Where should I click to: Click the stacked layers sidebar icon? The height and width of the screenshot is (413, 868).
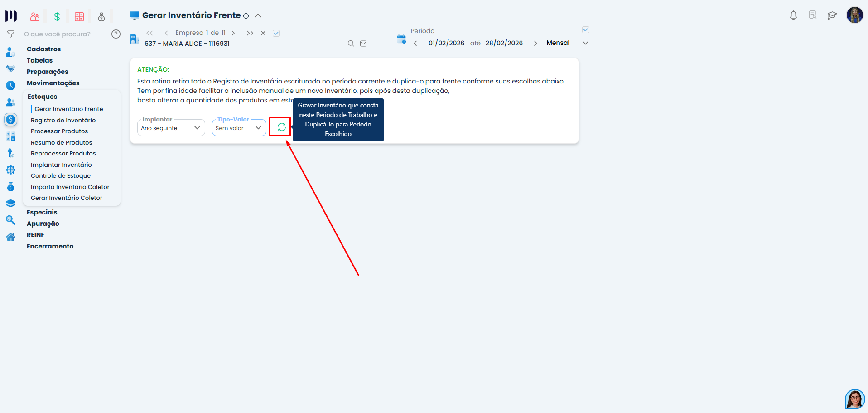[x=10, y=204]
